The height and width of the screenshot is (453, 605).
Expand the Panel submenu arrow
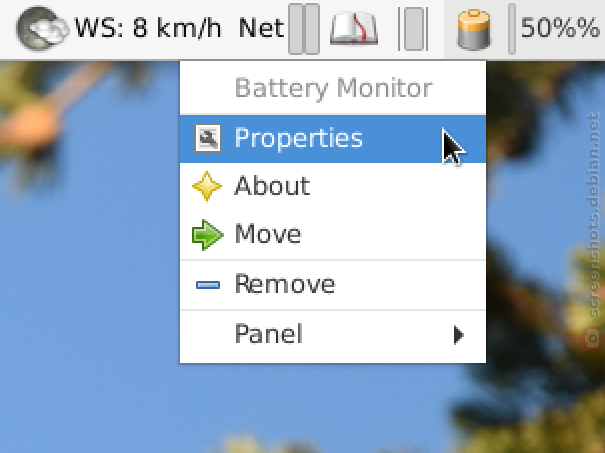tap(458, 335)
